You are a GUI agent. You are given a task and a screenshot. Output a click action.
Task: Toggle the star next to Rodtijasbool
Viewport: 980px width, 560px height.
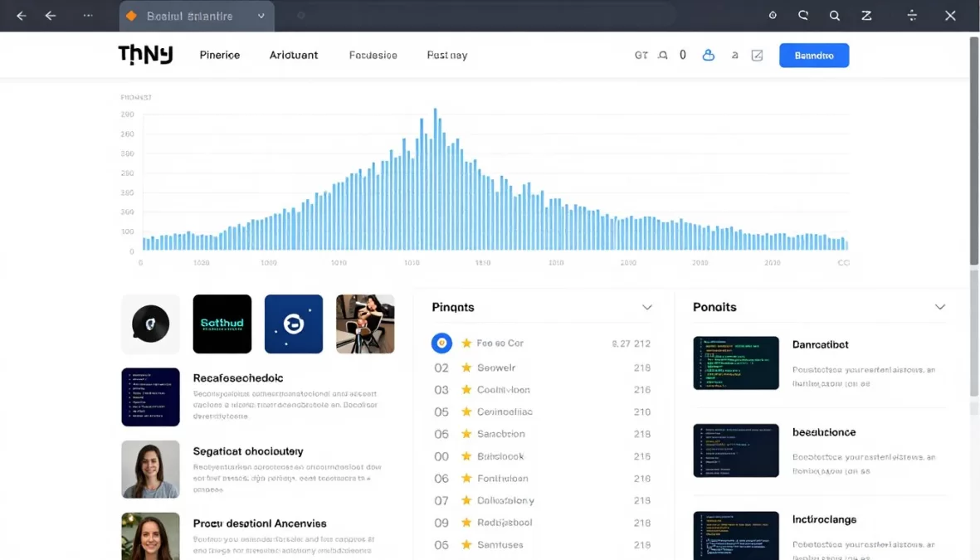pos(466,523)
